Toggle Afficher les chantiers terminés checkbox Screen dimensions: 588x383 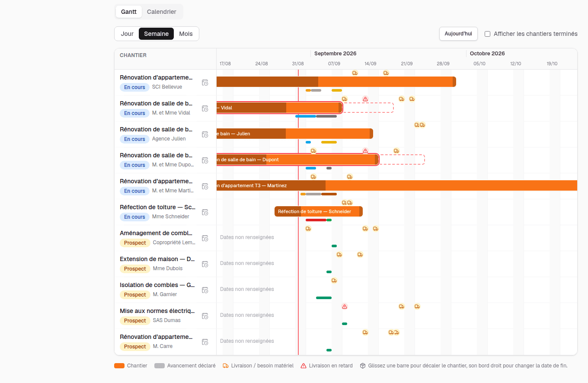pos(488,34)
